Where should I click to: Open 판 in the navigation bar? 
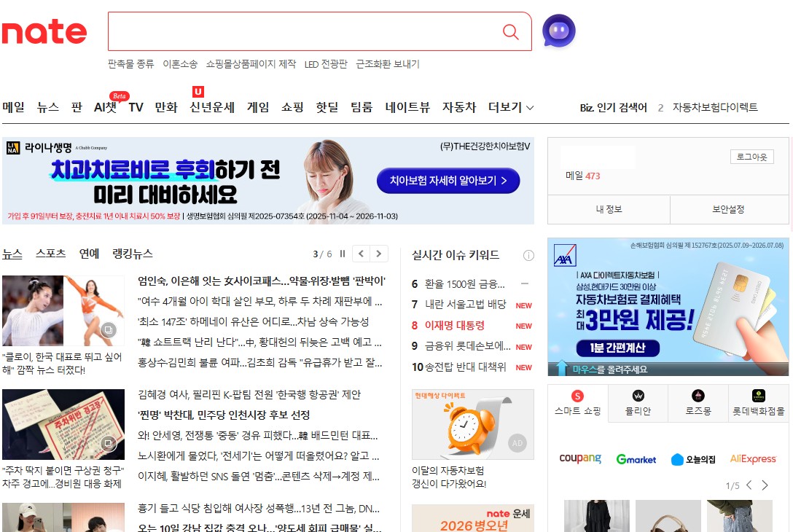point(77,107)
